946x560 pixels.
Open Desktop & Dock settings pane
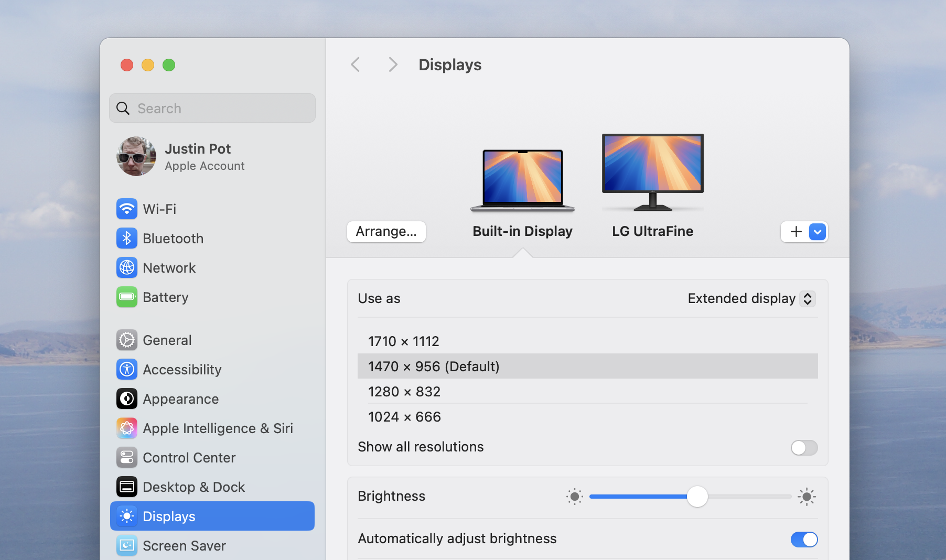(x=212, y=487)
